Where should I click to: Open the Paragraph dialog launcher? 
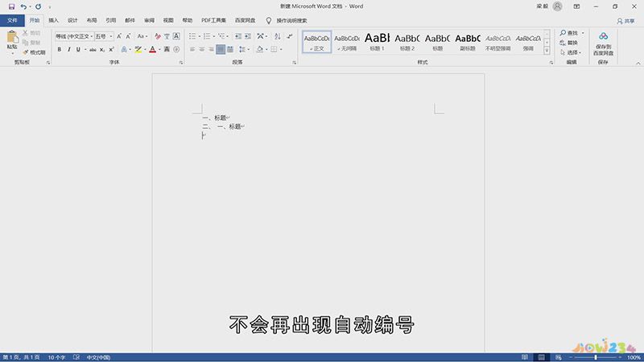(x=294, y=63)
